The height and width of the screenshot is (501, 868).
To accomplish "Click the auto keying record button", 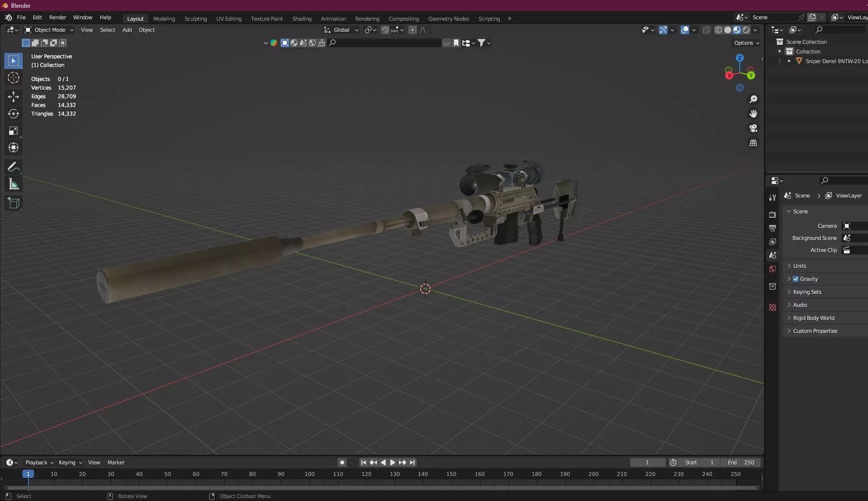I will [x=342, y=462].
